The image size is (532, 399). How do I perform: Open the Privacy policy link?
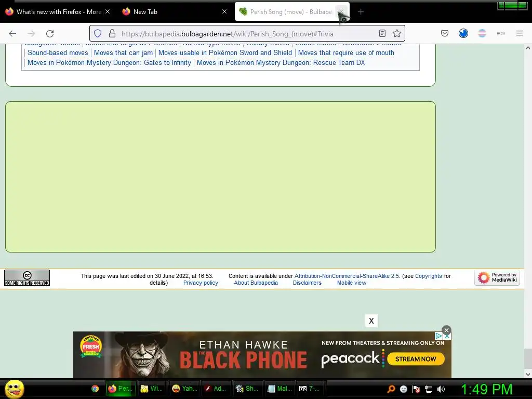pos(201,283)
